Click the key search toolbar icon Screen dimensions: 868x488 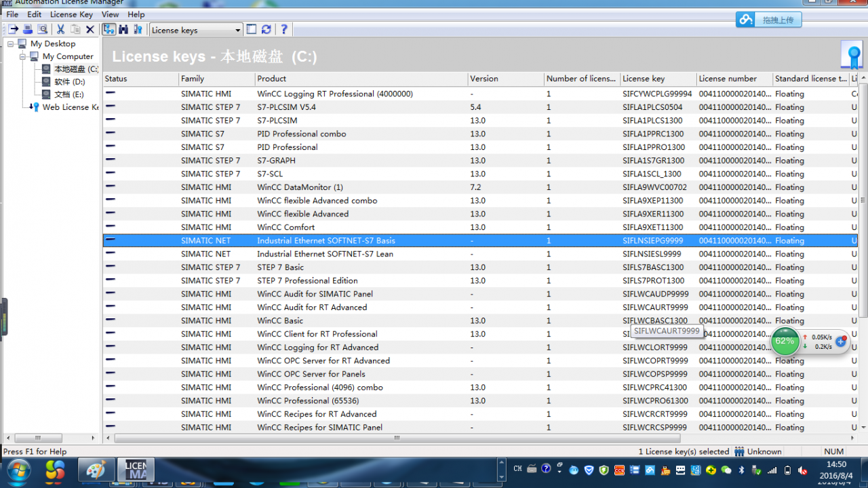pyautogui.click(x=138, y=29)
